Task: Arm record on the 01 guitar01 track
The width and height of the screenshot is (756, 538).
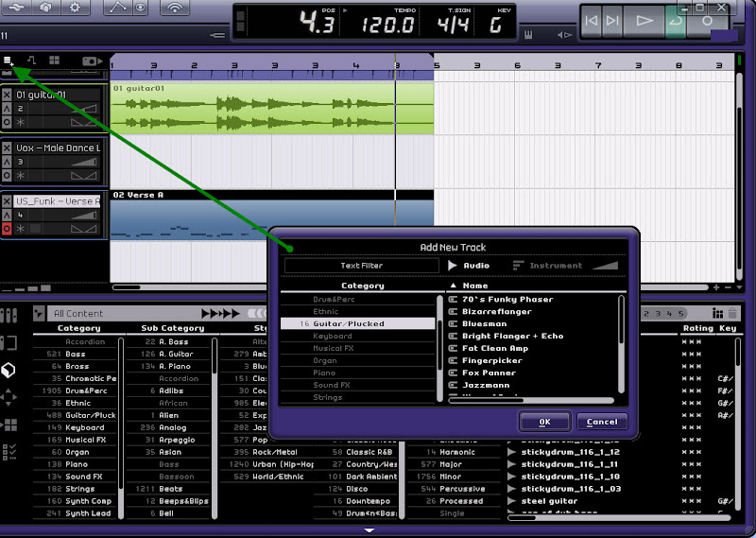Action: coord(7,123)
